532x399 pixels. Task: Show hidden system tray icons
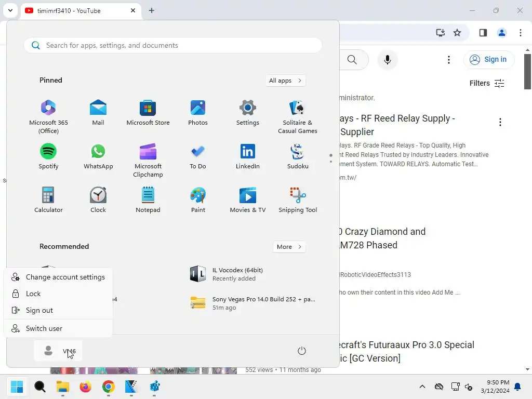pos(422,387)
